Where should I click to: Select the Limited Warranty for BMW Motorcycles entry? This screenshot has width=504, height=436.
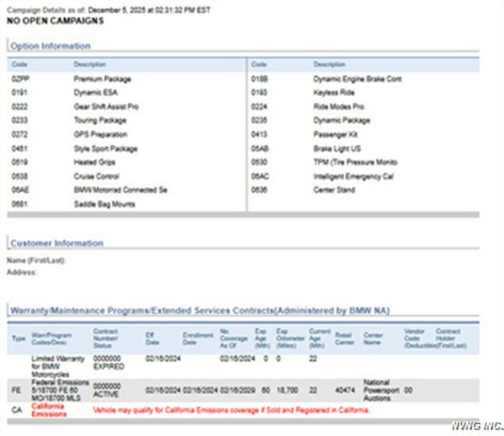point(58,366)
